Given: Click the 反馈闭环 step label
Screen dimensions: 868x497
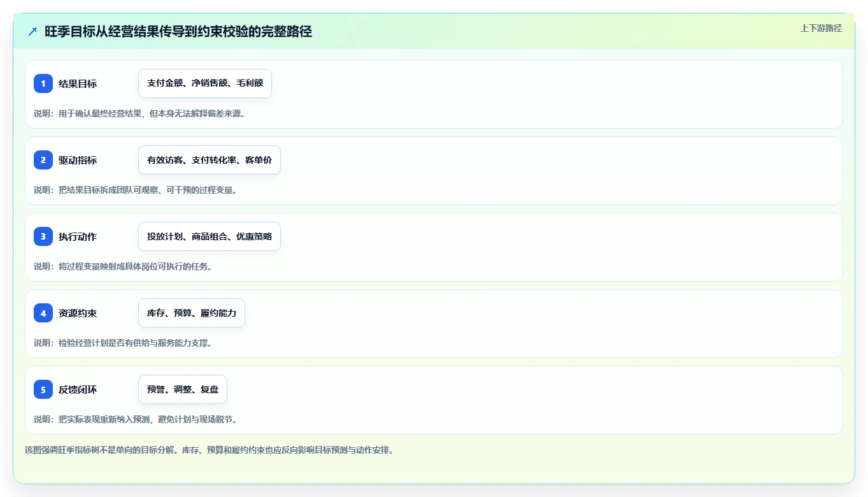Looking at the screenshot, I should (78, 389).
